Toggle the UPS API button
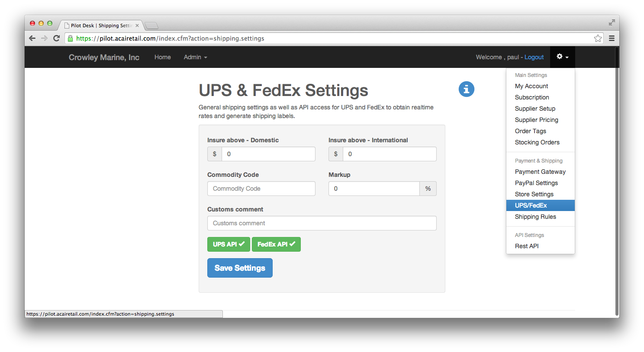644x352 pixels. click(x=229, y=244)
